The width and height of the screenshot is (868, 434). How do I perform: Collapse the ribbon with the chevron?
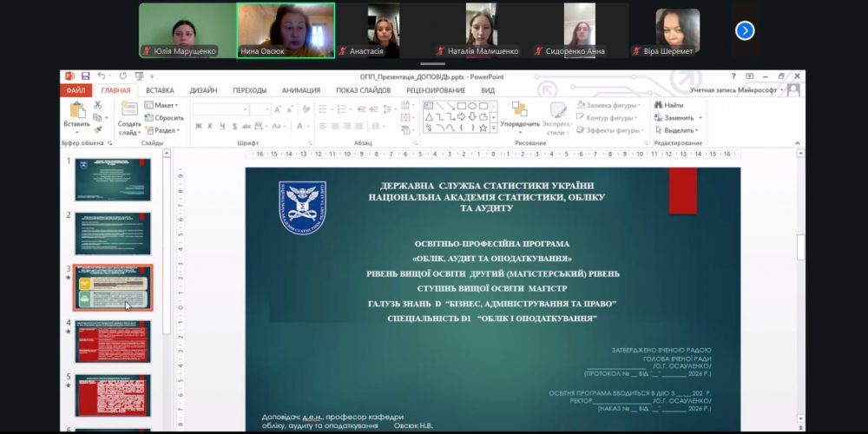[797, 143]
